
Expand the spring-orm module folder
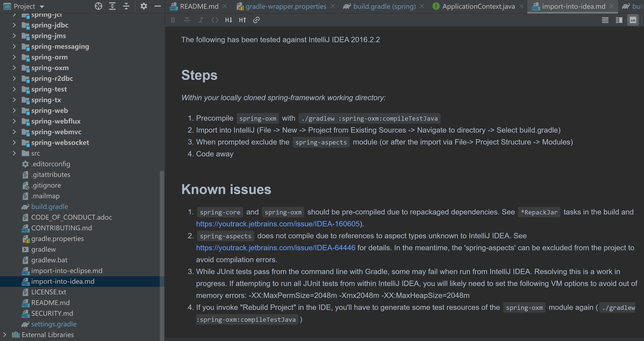pos(14,57)
